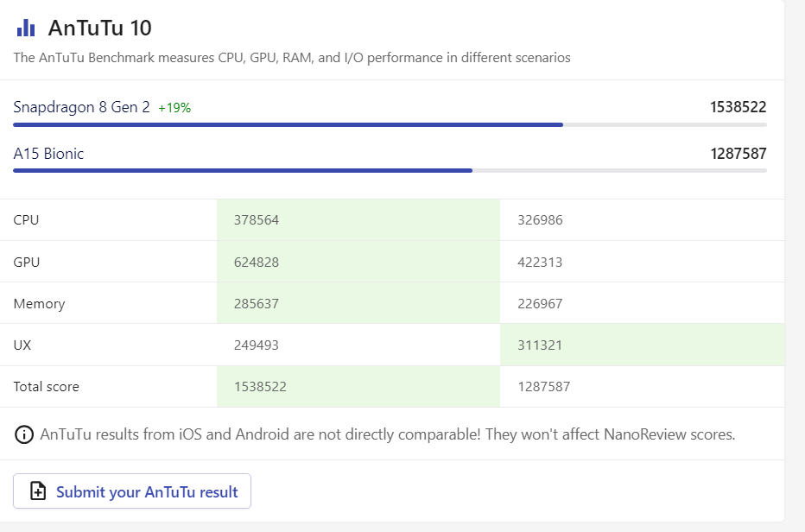Click the AnTuTu 10 heading
805x532 pixels.
click(99, 28)
